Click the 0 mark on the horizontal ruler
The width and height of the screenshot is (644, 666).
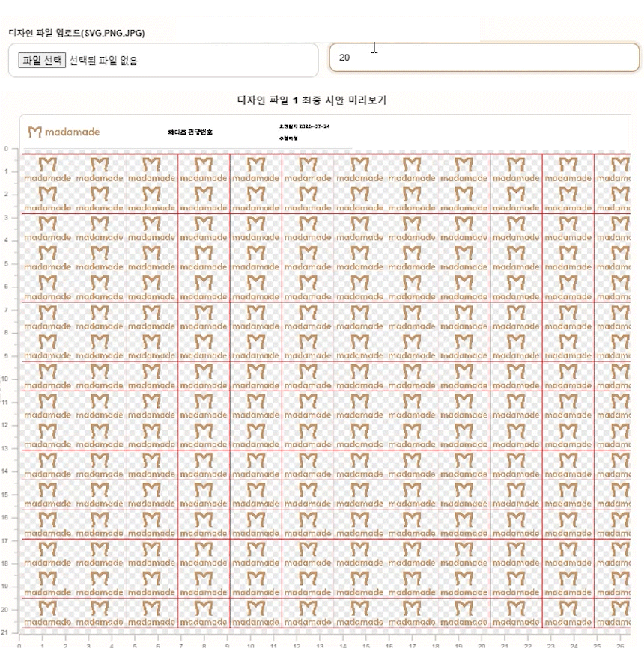tap(19, 646)
